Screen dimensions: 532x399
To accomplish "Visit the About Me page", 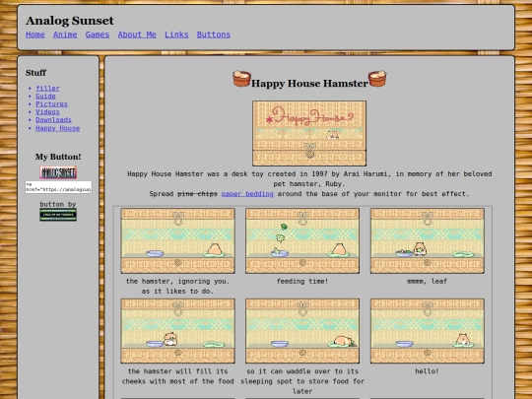I will coord(137,34).
